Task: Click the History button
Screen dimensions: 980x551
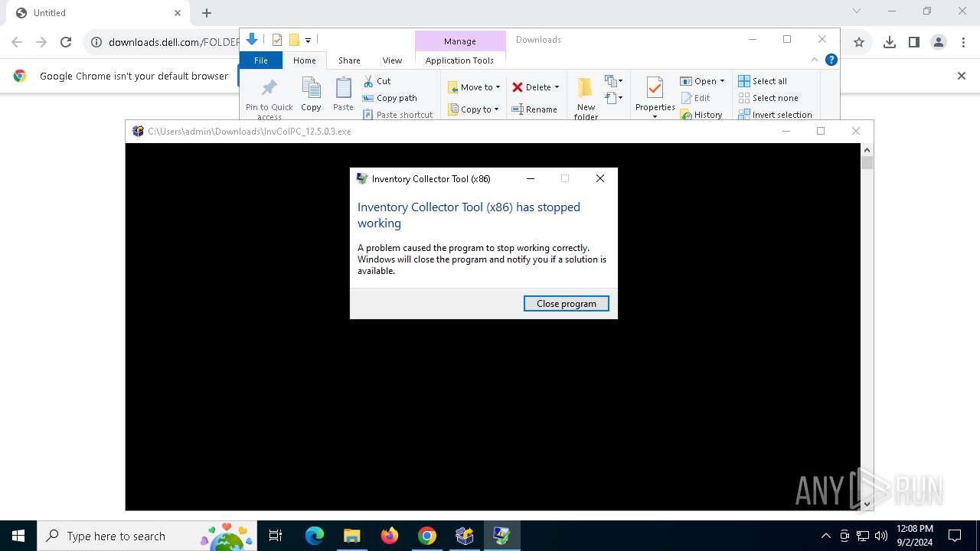Action: tap(701, 115)
